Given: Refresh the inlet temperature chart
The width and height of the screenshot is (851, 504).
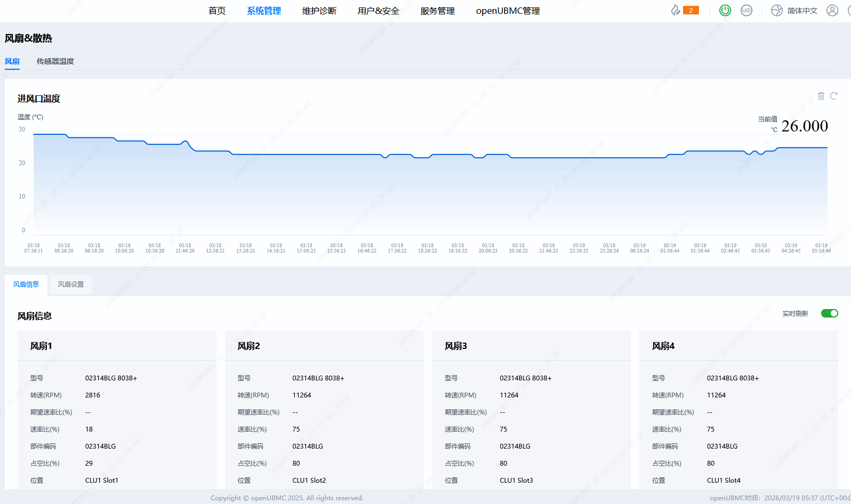Looking at the screenshot, I should pyautogui.click(x=834, y=96).
